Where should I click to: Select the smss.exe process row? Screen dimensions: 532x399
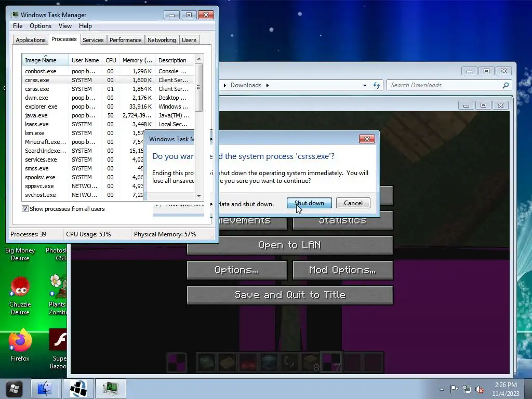click(83, 168)
